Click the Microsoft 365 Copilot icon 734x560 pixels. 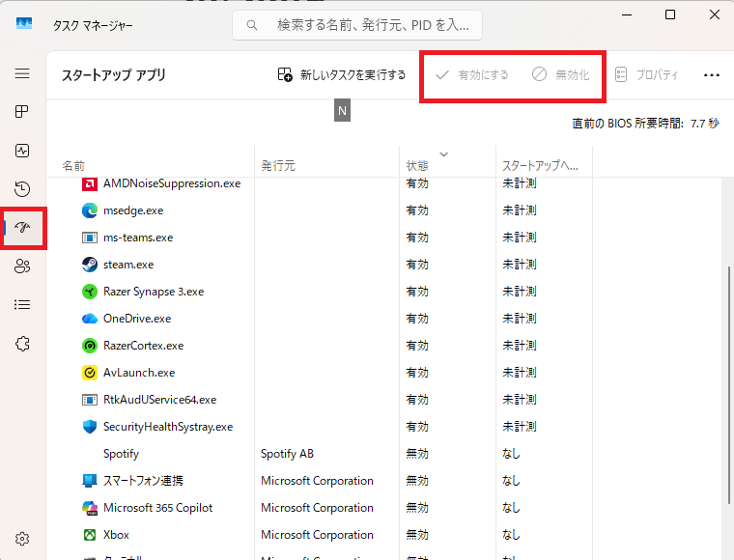[x=90, y=508]
